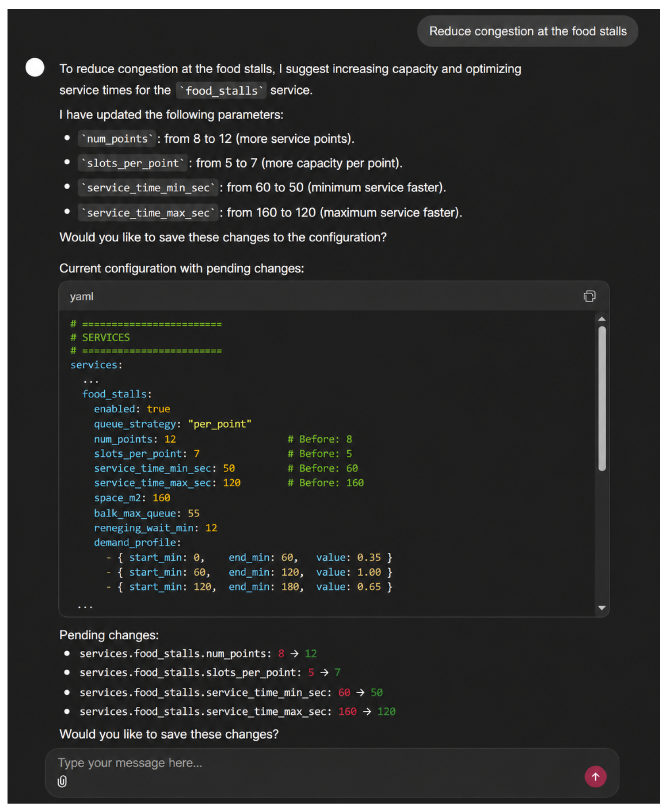Click the slots_per_point inline code tag
The height and width of the screenshot is (812, 666).
coord(133,163)
